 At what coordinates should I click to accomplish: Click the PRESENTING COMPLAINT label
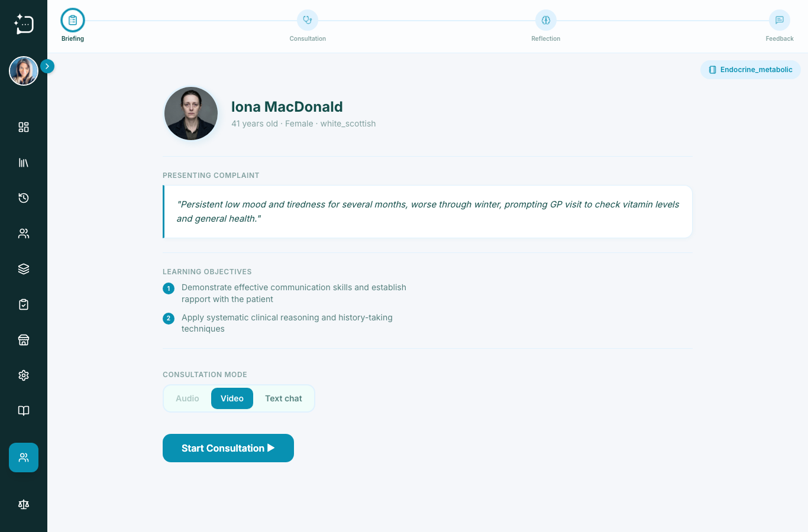211,176
